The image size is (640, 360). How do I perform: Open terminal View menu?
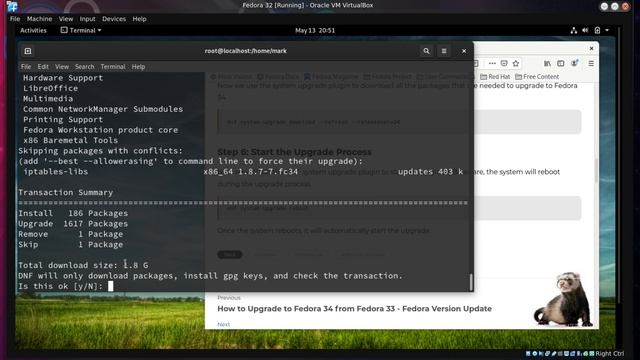pyautogui.click(x=62, y=67)
